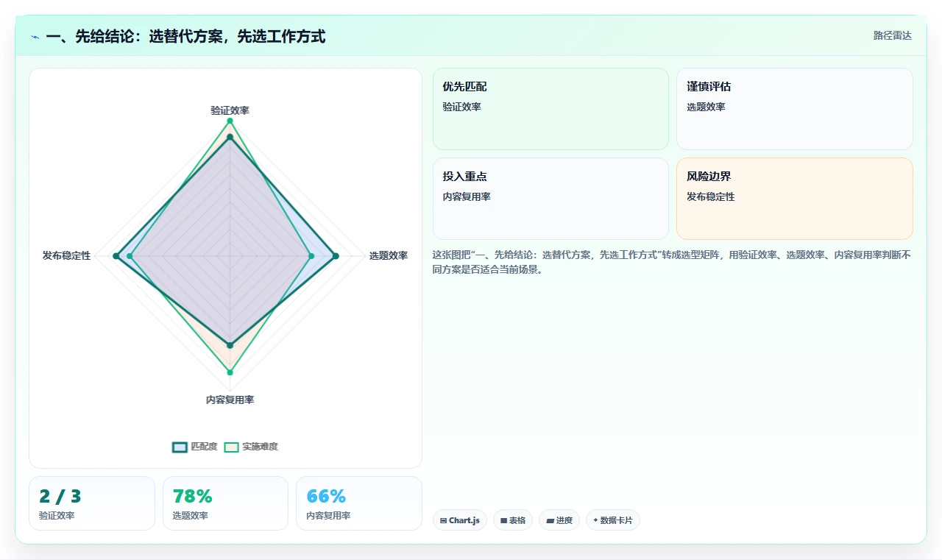Click the lightning icon beside the title

click(35, 36)
